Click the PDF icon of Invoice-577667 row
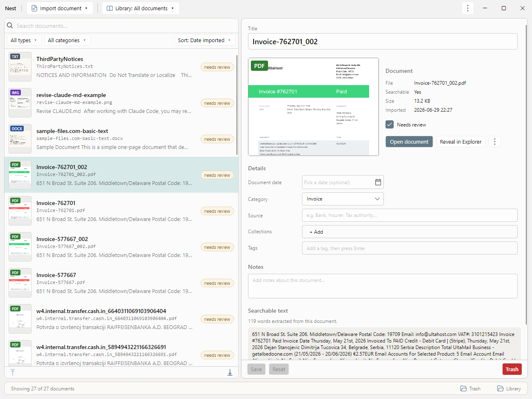Screen dimensions: 532x399 click(15, 273)
